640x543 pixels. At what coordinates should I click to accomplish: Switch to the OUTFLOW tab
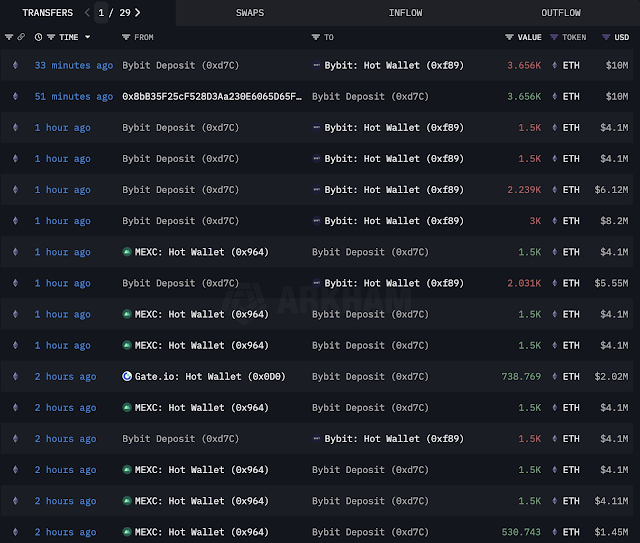pyautogui.click(x=561, y=13)
